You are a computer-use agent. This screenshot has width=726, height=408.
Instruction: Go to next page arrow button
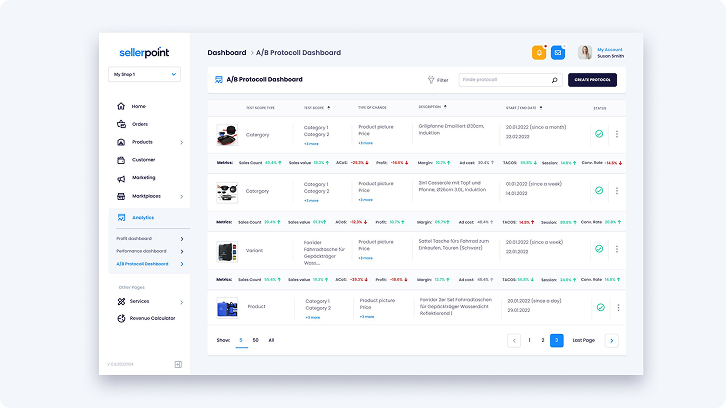point(612,340)
